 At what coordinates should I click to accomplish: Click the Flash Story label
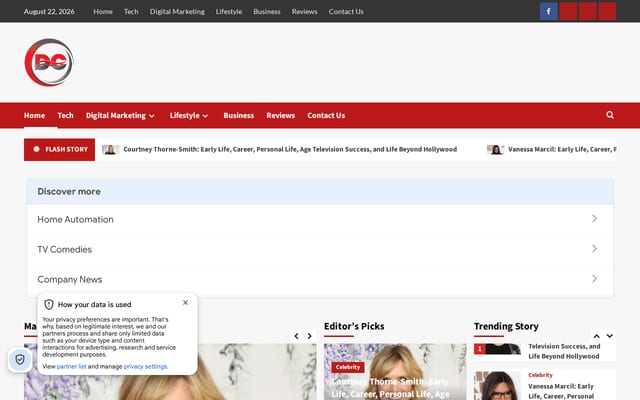click(60, 149)
